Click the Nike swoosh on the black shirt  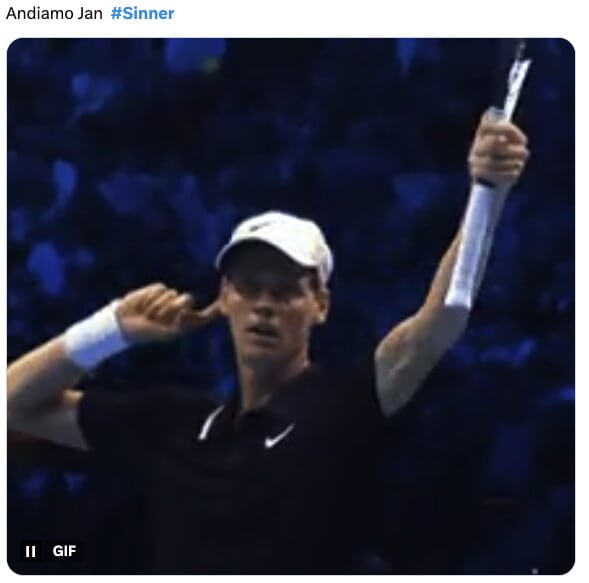coord(279,436)
